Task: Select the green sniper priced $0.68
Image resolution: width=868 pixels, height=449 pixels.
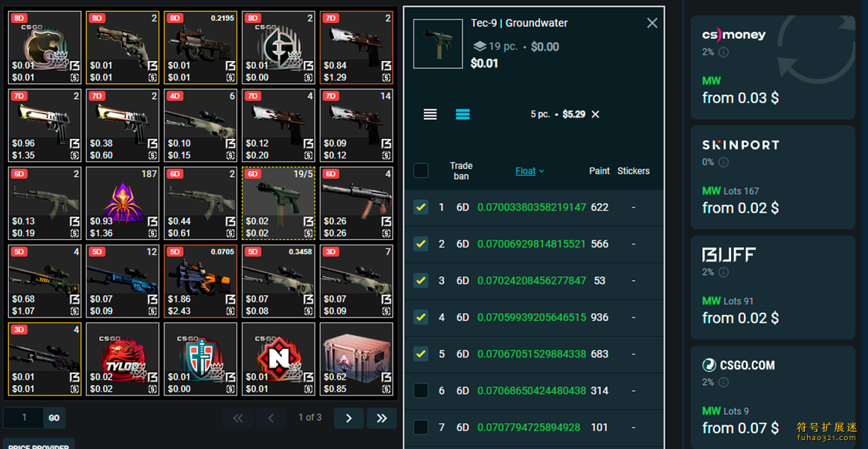Action: (x=45, y=282)
